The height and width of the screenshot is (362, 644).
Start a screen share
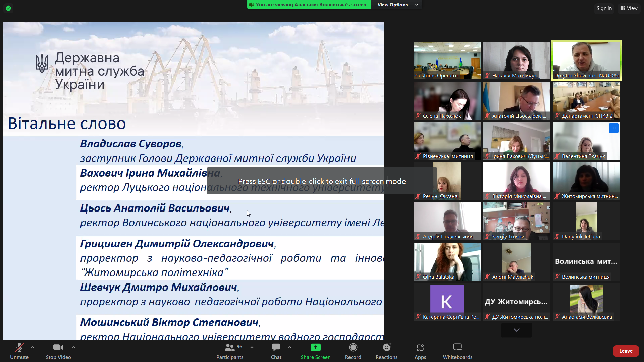(315, 351)
